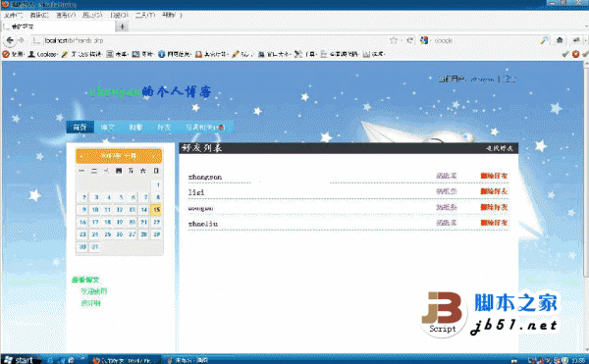Viewport: 589px width, 364px height.
Task: Go to next month in calendar
Action: pyautogui.click(x=154, y=156)
